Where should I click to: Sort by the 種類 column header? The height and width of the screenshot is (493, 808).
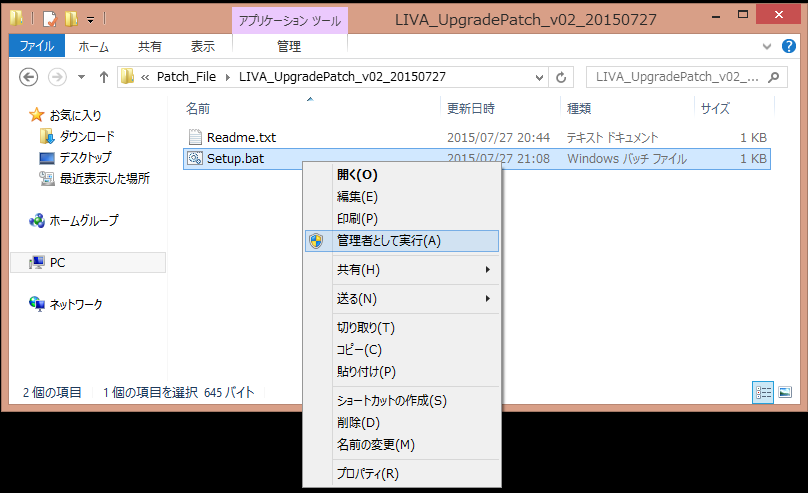tap(579, 109)
